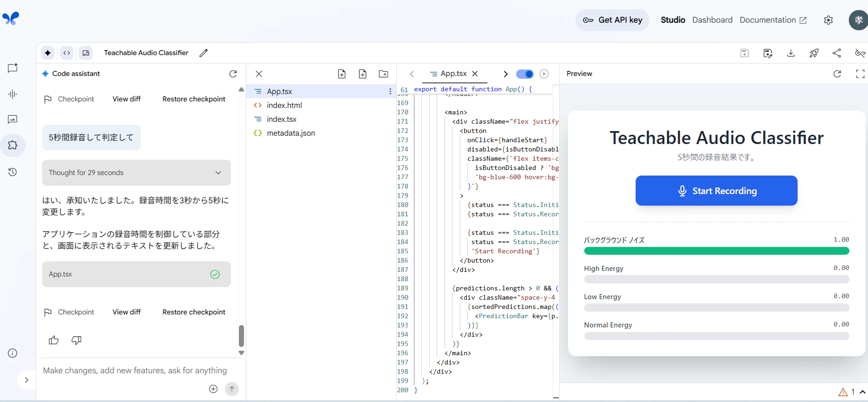Open settings gear in top bar
Screen dimensions: 868x402
tap(828, 20)
